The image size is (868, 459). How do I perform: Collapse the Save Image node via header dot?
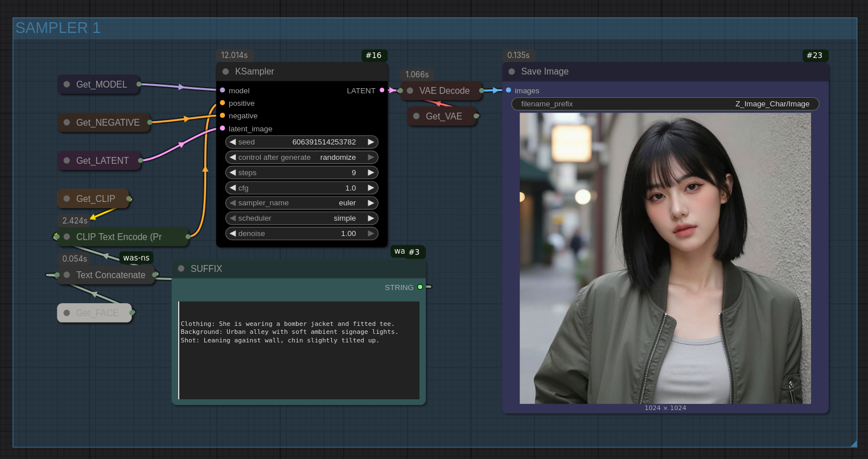[511, 72]
